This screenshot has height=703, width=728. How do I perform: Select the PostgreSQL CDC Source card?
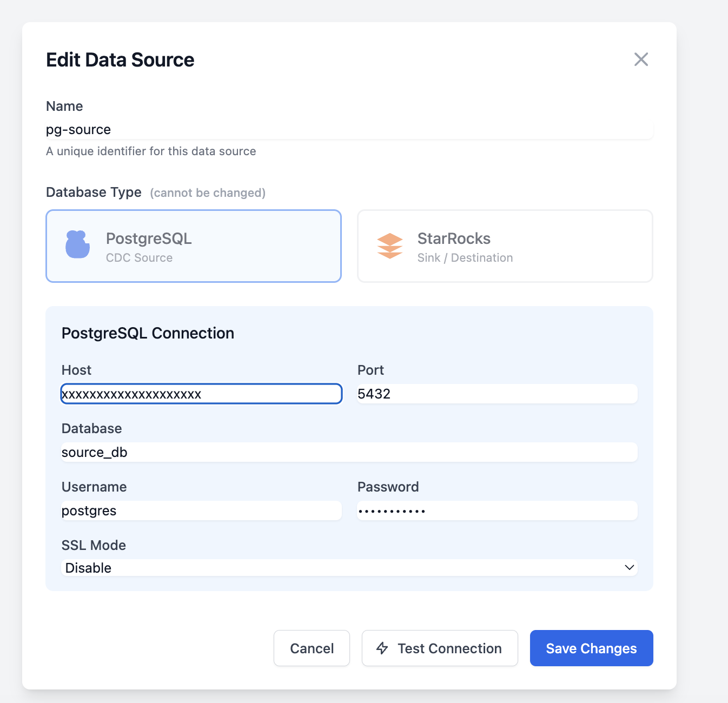coord(193,246)
